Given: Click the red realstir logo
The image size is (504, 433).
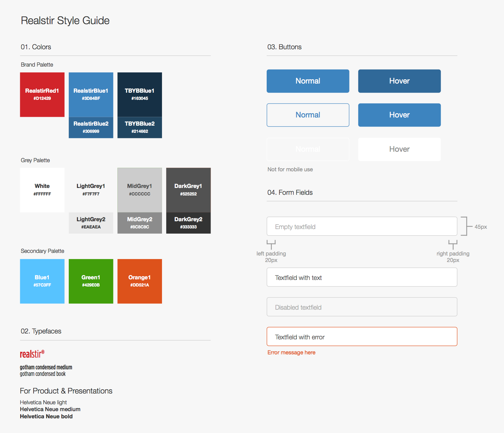Looking at the screenshot, I should coord(32,354).
